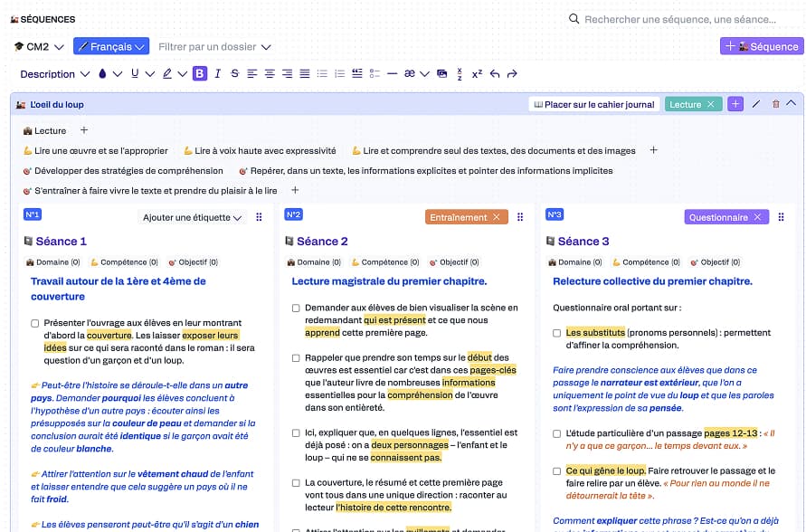Image resolution: width=806 pixels, height=532 pixels.
Task: Redo the last undone edit
Action: tap(512, 74)
